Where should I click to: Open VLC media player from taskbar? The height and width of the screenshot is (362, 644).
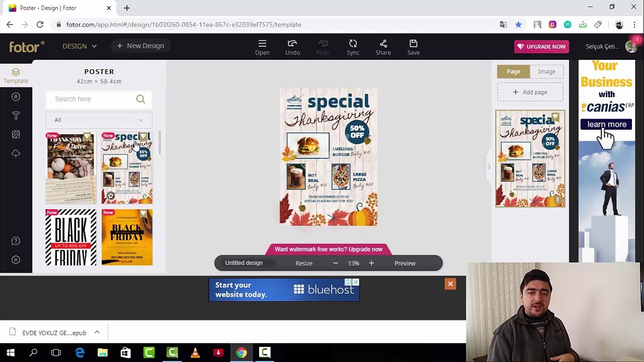coord(195,352)
